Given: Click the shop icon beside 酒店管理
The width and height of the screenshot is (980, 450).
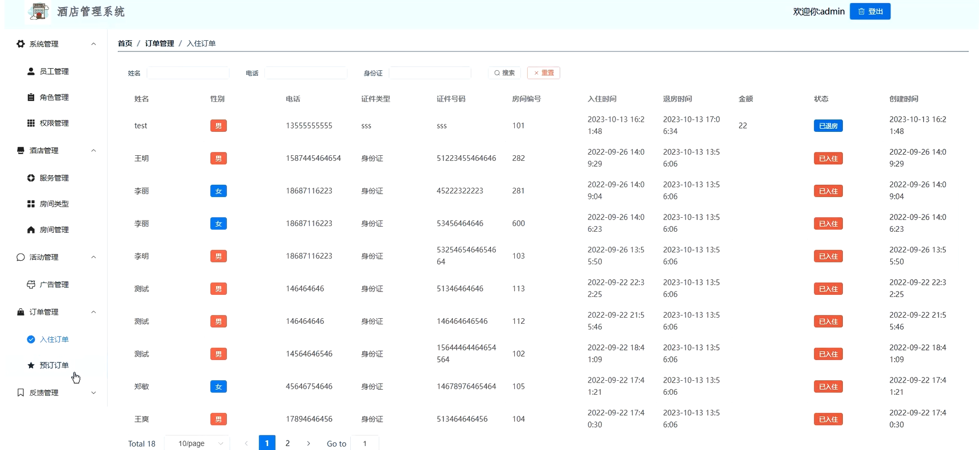Looking at the screenshot, I should click(x=21, y=150).
